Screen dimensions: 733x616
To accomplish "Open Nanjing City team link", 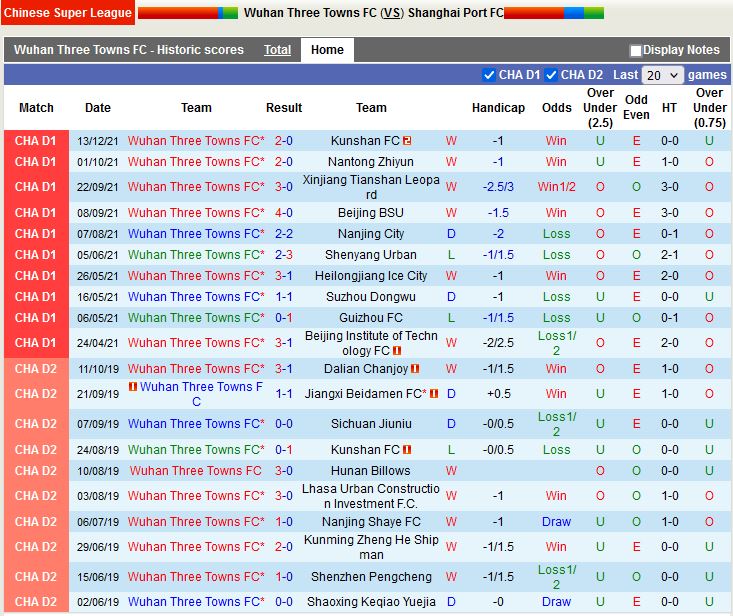I will tap(371, 234).
